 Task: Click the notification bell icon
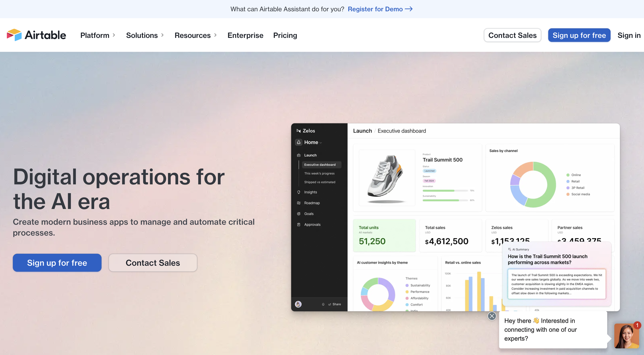point(323,304)
